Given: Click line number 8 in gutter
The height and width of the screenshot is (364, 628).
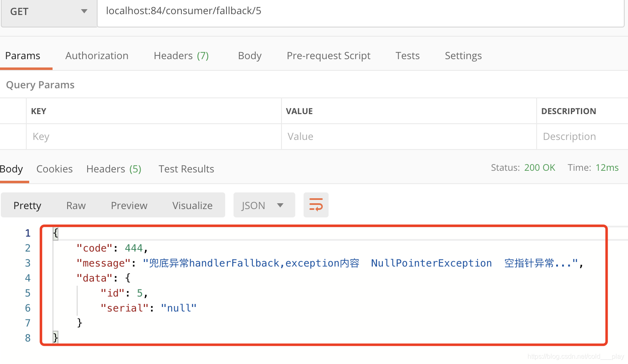Looking at the screenshot, I should click(28, 338).
